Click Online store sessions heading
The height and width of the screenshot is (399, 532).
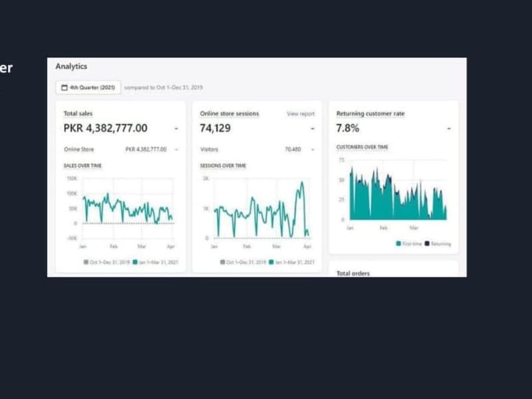[229, 114]
